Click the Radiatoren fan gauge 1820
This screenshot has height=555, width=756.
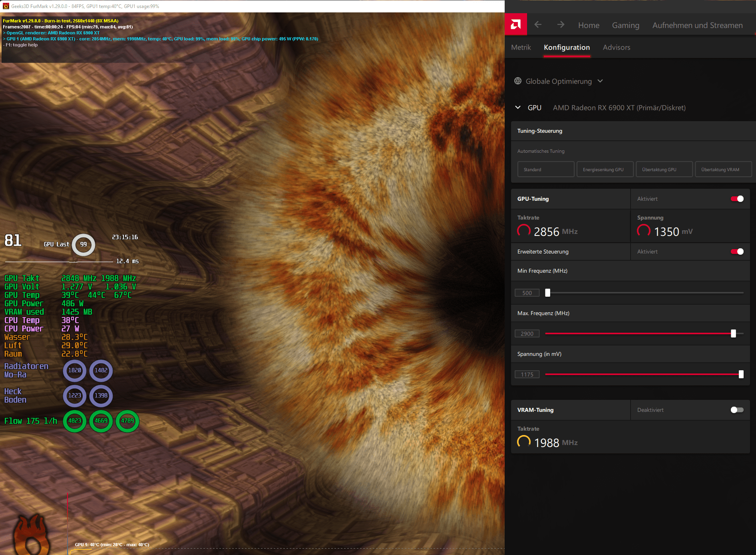[x=75, y=370]
